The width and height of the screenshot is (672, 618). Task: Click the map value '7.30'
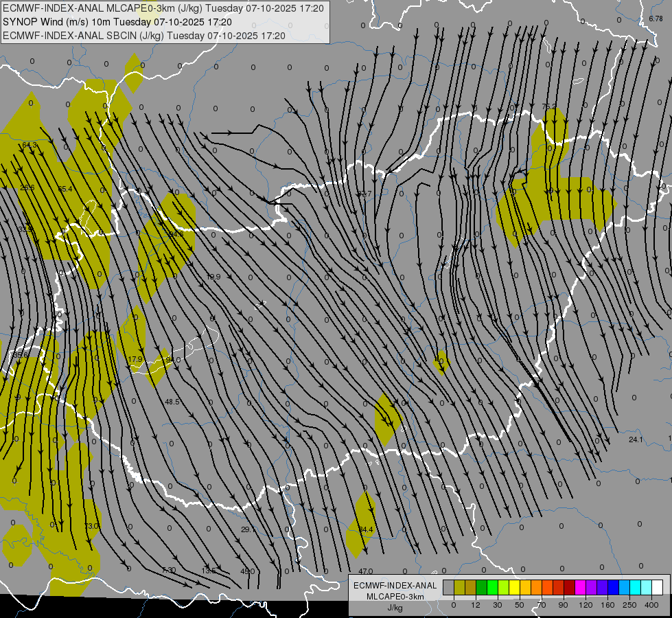click(x=169, y=570)
